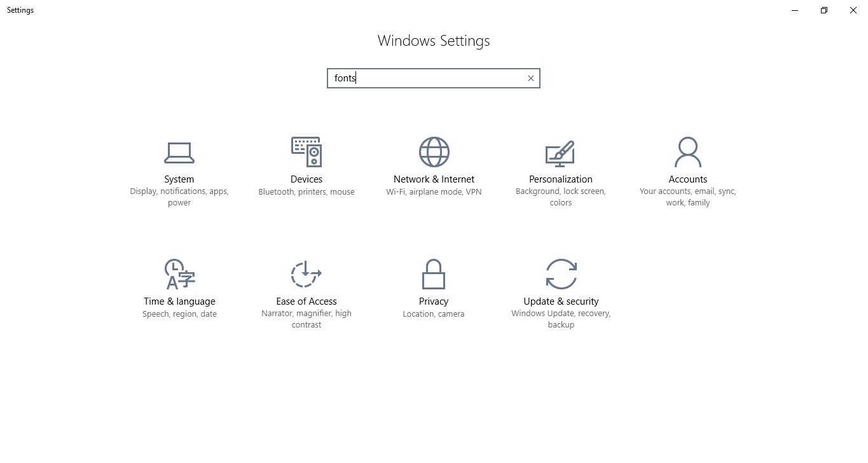The width and height of the screenshot is (868, 463).
Task: Select Speech, region, date settings
Action: (179, 314)
